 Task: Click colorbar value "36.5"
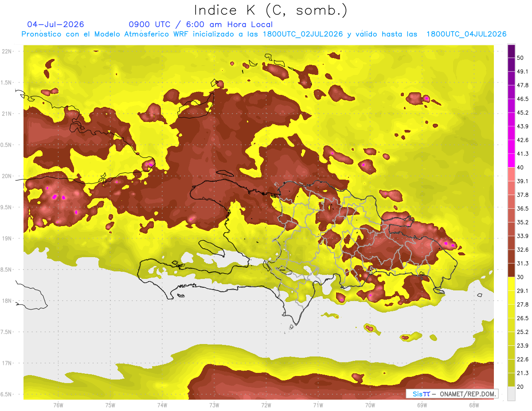(522, 208)
